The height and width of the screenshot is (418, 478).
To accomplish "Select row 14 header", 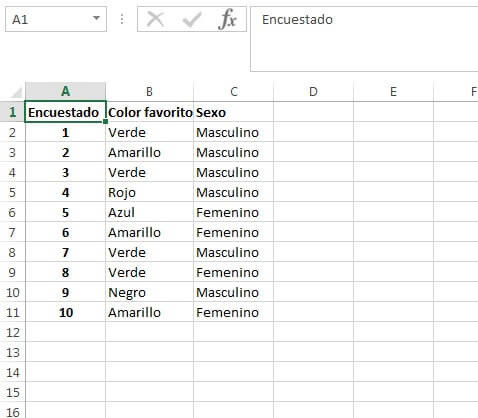I will click(13, 372).
